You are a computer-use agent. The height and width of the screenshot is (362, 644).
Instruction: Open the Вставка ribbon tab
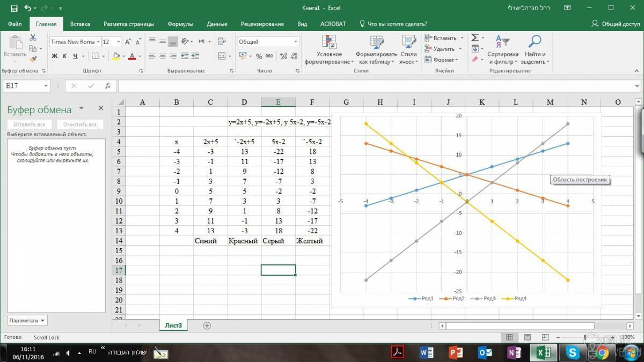(x=80, y=24)
